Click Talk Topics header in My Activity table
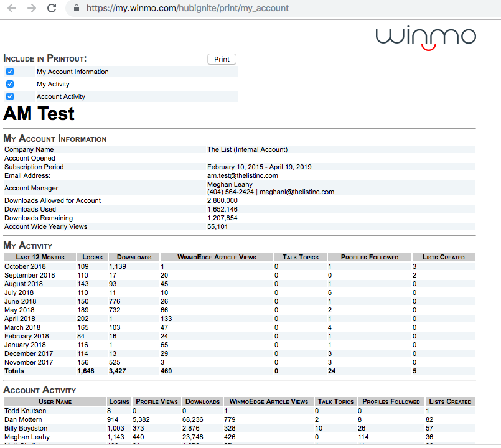 click(x=301, y=257)
